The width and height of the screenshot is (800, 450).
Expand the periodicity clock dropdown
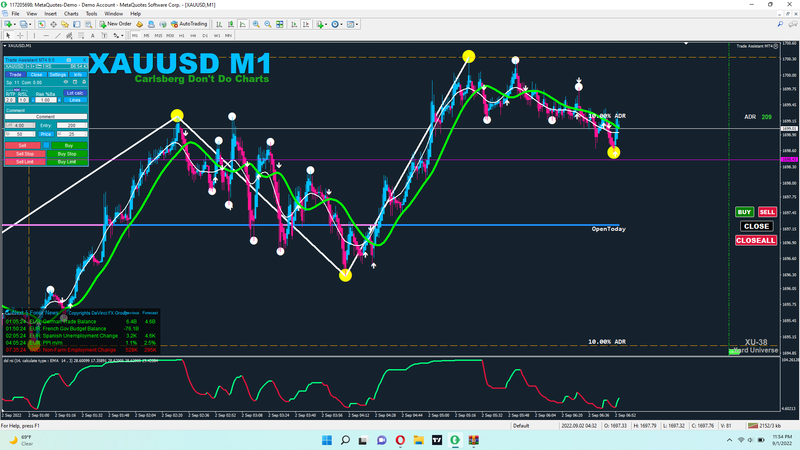click(341, 24)
